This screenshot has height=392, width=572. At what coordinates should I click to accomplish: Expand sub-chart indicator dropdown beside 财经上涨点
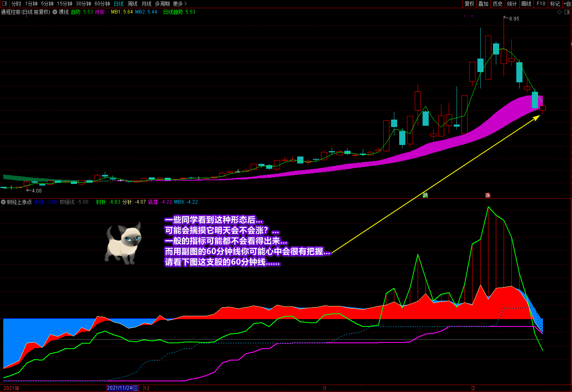(x=3, y=202)
